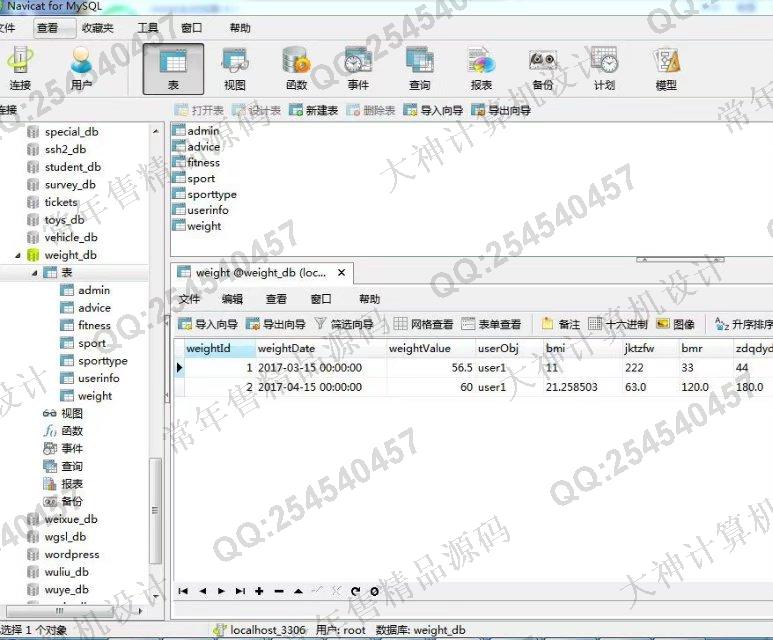This screenshot has width=773, height=640.
Task: Click 设计表 design table button
Action: pos(256,110)
